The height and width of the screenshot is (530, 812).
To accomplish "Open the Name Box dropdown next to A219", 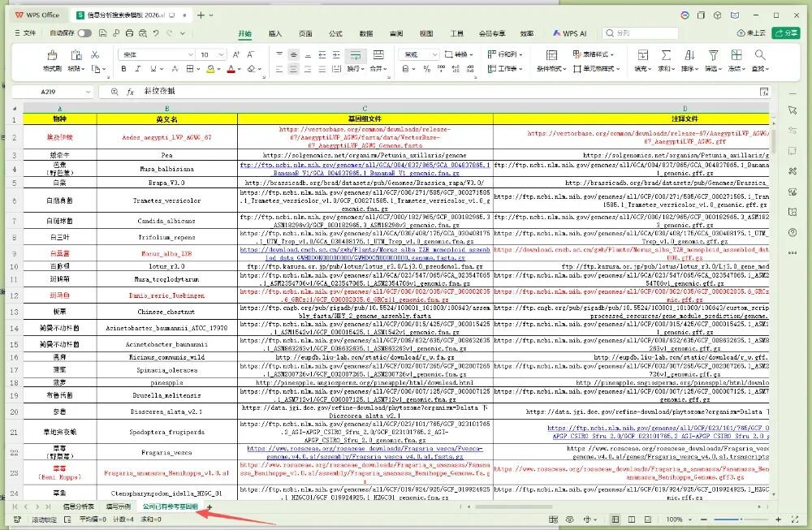I will (x=88, y=92).
